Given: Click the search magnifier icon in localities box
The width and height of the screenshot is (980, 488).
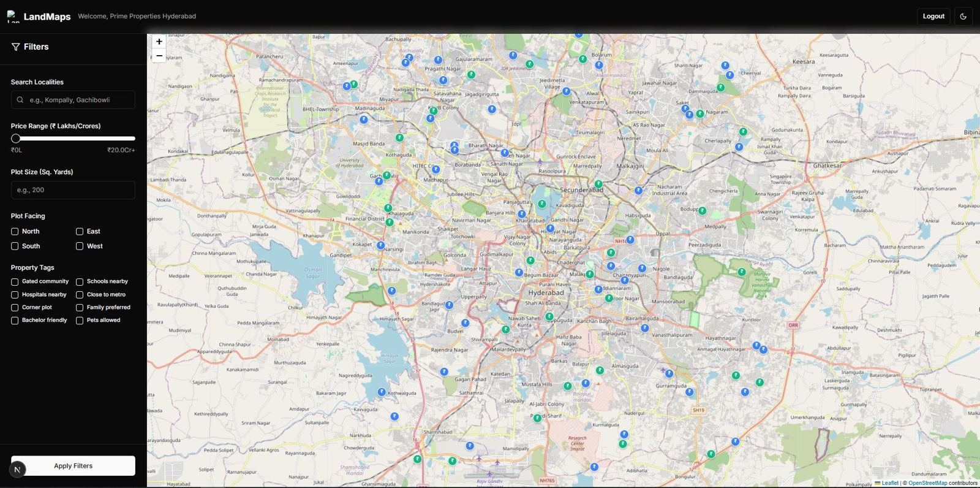Looking at the screenshot, I should tap(20, 100).
